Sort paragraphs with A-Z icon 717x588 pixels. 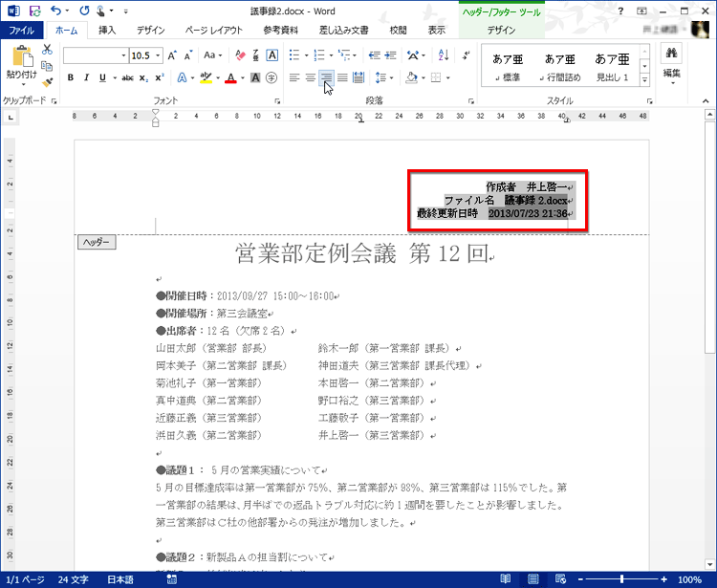(443, 55)
